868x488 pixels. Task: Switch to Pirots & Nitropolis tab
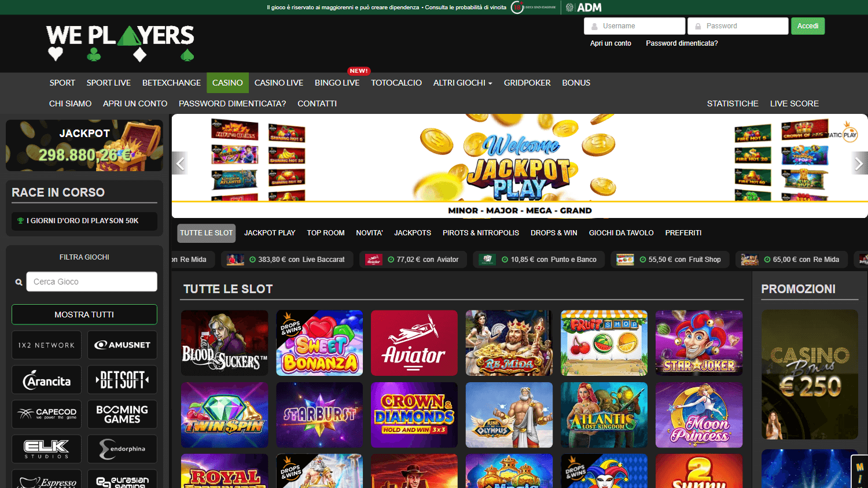click(481, 233)
